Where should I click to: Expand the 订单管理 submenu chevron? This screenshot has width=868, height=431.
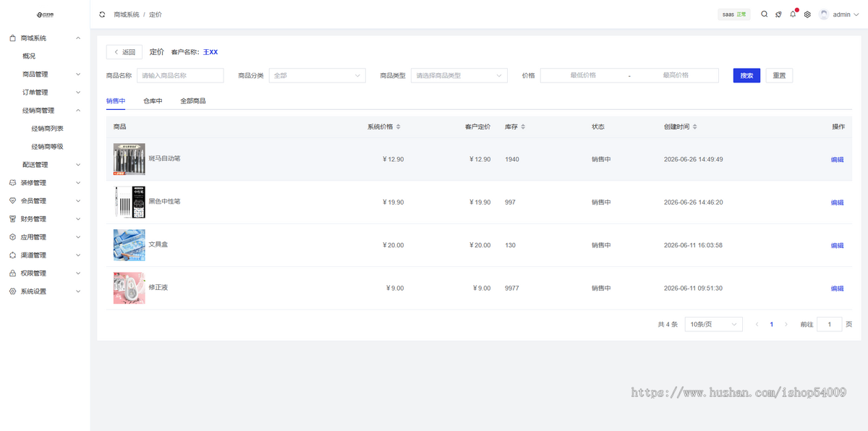pos(78,93)
